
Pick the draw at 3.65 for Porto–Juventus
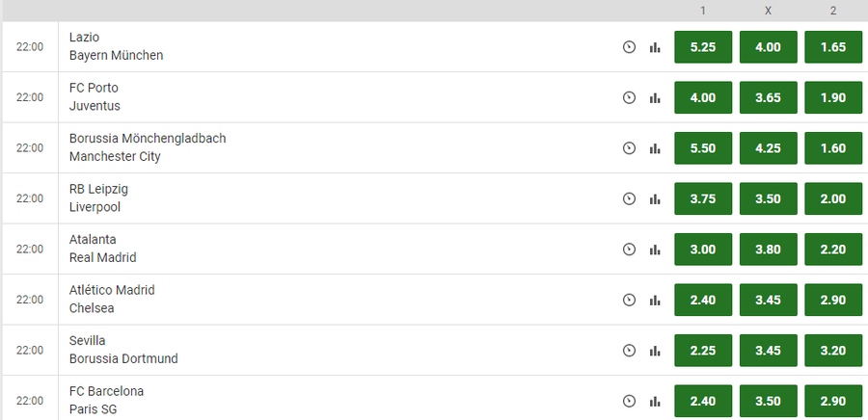click(768, 98)
